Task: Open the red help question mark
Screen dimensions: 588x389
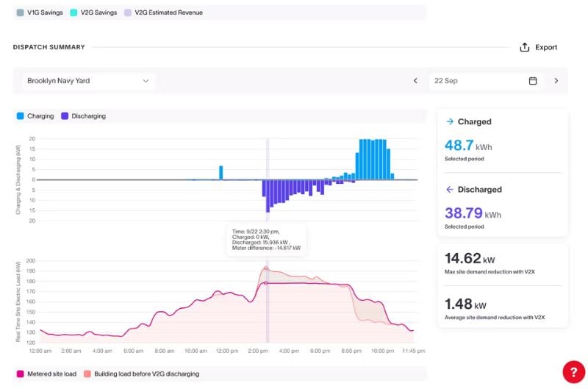Action: pos(574,372)
